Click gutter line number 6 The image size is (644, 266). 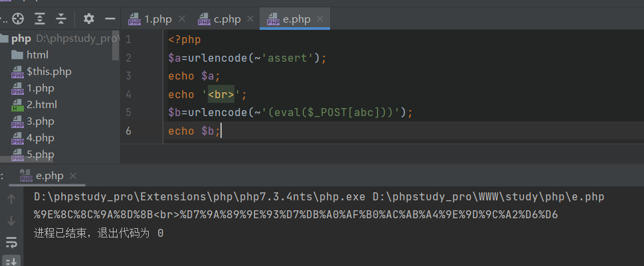[129, 131]
